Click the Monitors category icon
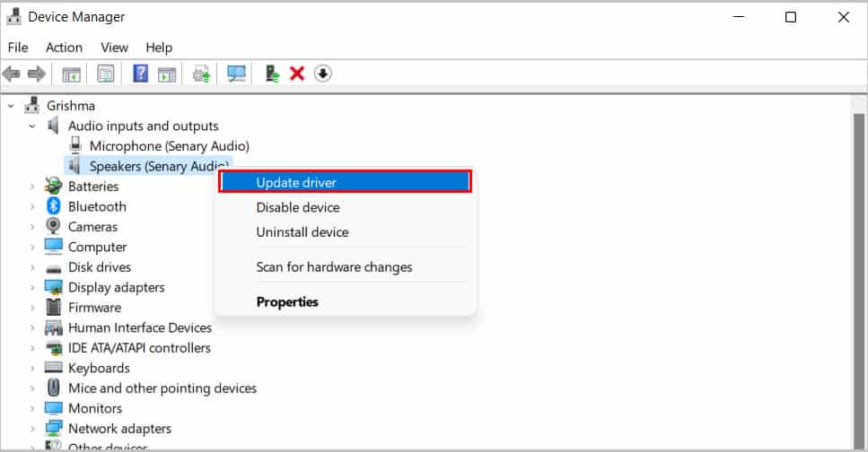868x452 pixels. (54, 408)
